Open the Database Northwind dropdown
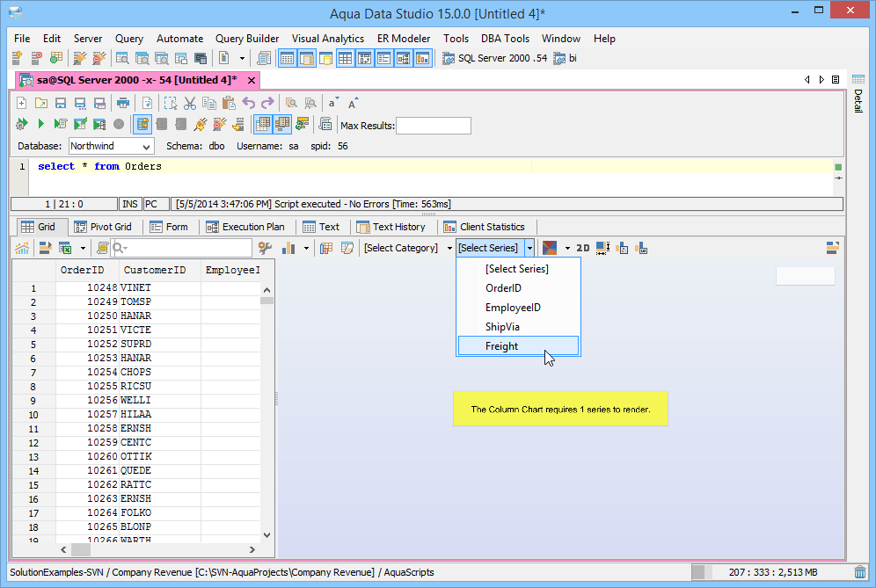This screenshot has height=588, width=876. click(x=111, y=146)
